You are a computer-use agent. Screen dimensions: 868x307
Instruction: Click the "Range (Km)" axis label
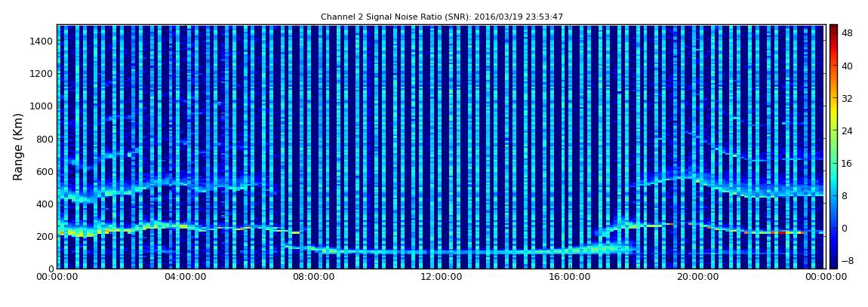pyautogui.click(x=18, y=146)
